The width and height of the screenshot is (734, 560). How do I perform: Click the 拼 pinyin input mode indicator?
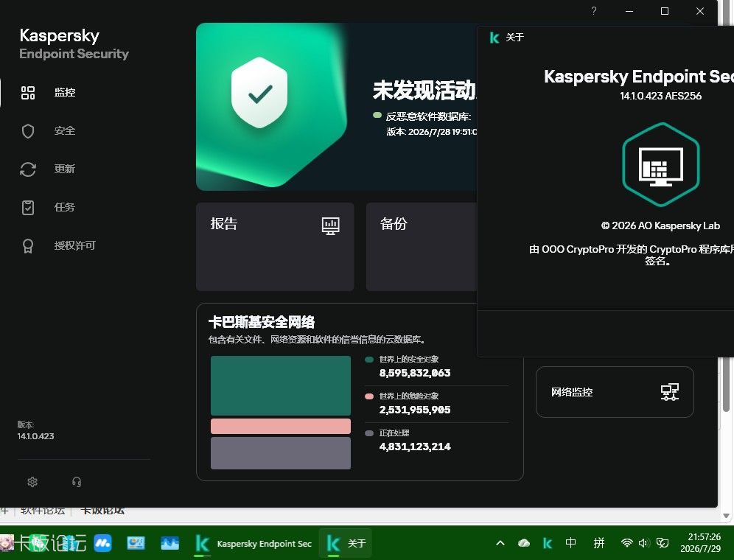pyautogui.click(x=598, y=543)
